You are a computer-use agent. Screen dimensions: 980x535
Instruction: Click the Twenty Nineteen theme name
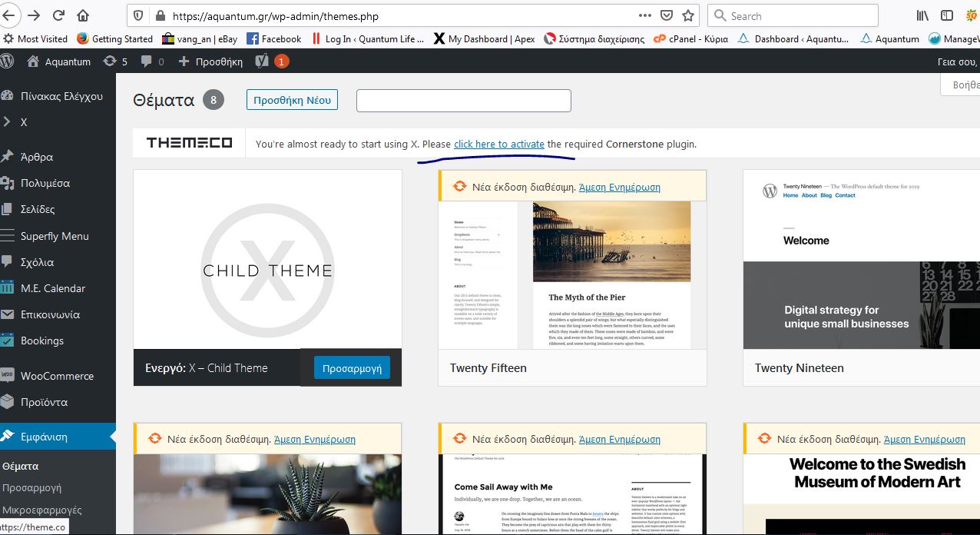pos(800,368)
